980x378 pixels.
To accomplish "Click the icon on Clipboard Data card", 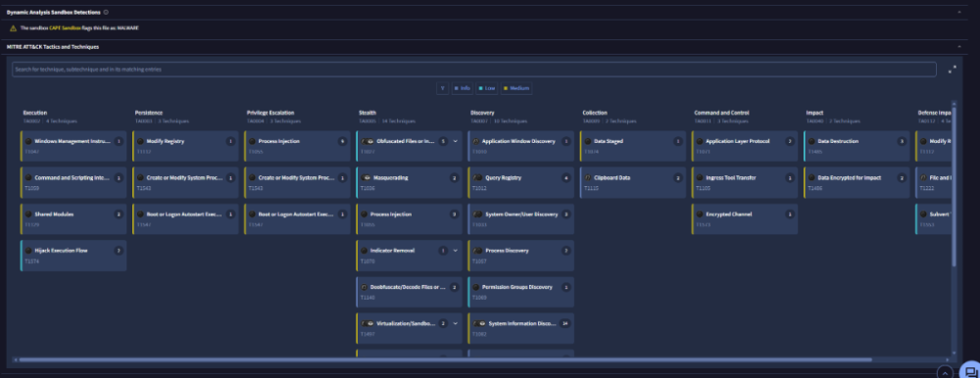I will pos(588,178).
